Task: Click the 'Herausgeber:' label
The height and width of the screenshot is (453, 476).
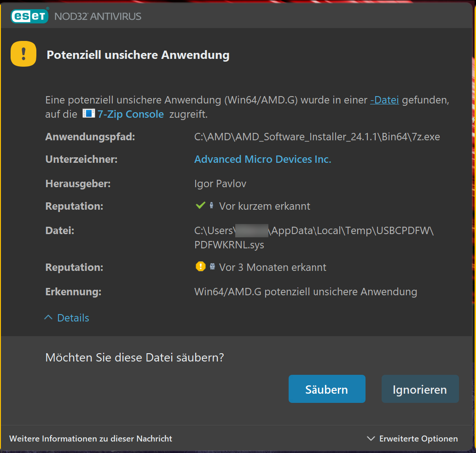Action: [78, 184]
